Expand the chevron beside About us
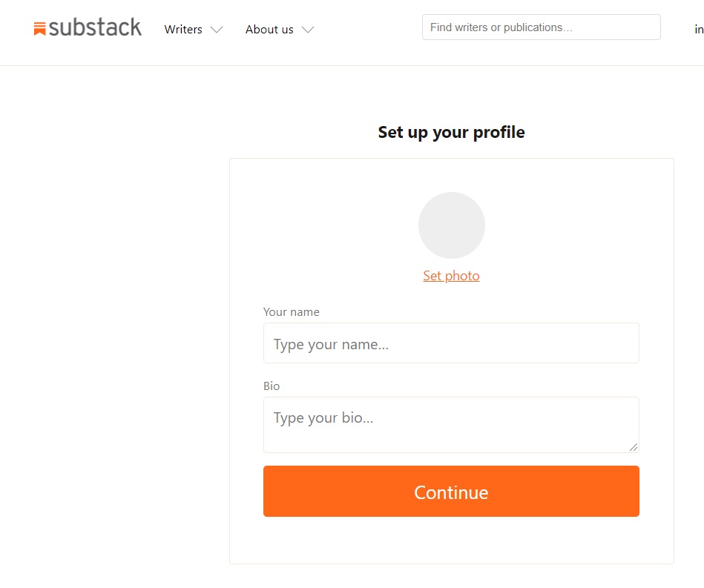The height and width of the screenshot is (588, 704). tap(308, 30)
